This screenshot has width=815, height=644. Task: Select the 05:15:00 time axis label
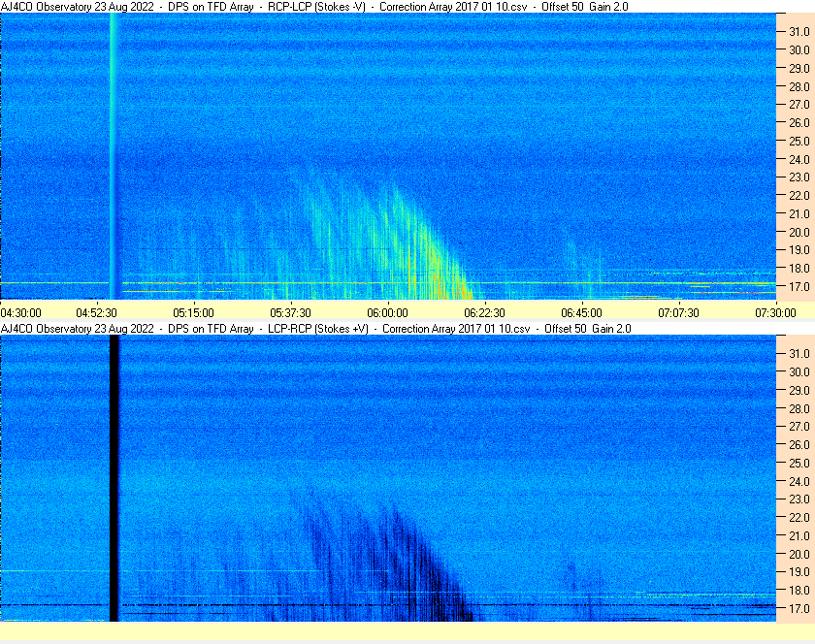tap(193, 313)
